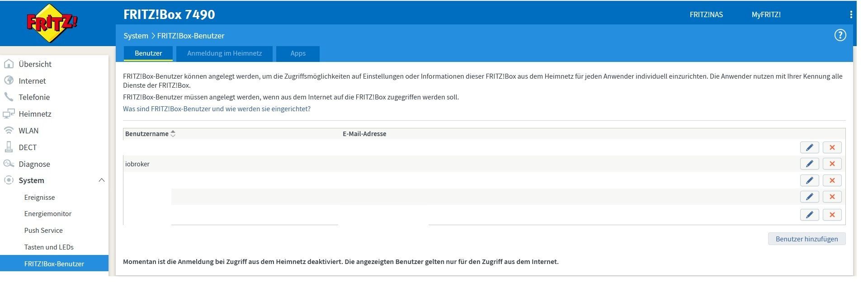
Task: Edit the iobroker user with pencil icon
Action: (809, 164)
